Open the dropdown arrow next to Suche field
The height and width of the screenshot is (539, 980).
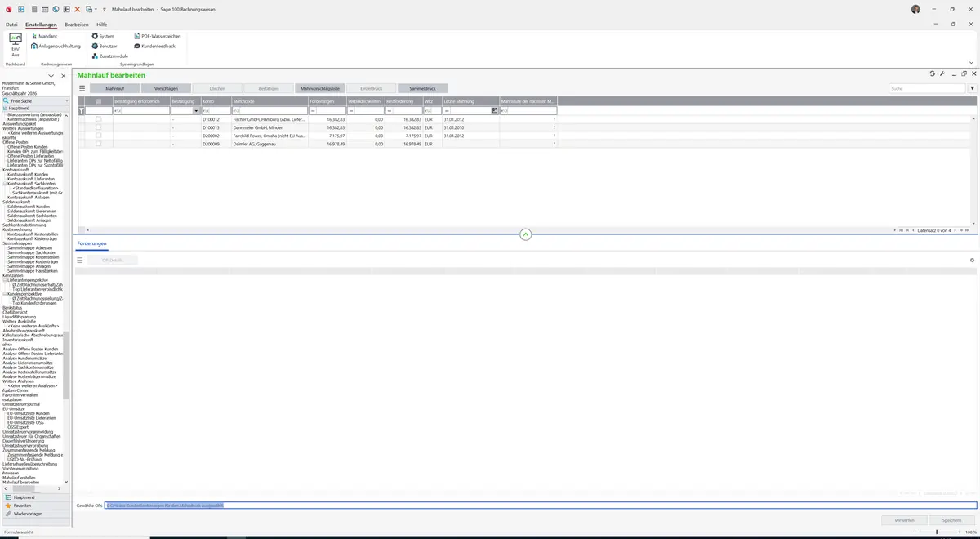click(x=972, y=88)
